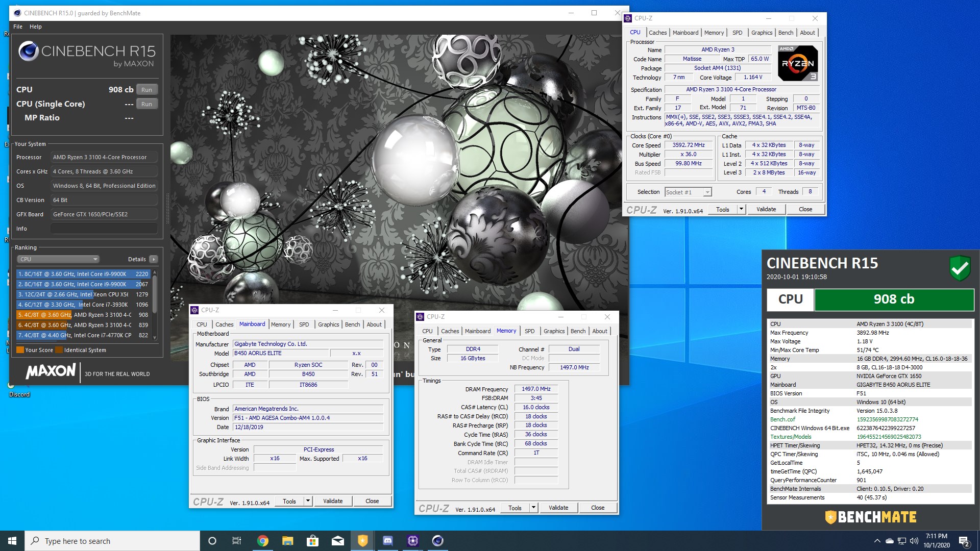Viewport: 980px width, 551px height.
Task: Select Xeon X5 1279 ranking row
Action: tap(83, 294)
